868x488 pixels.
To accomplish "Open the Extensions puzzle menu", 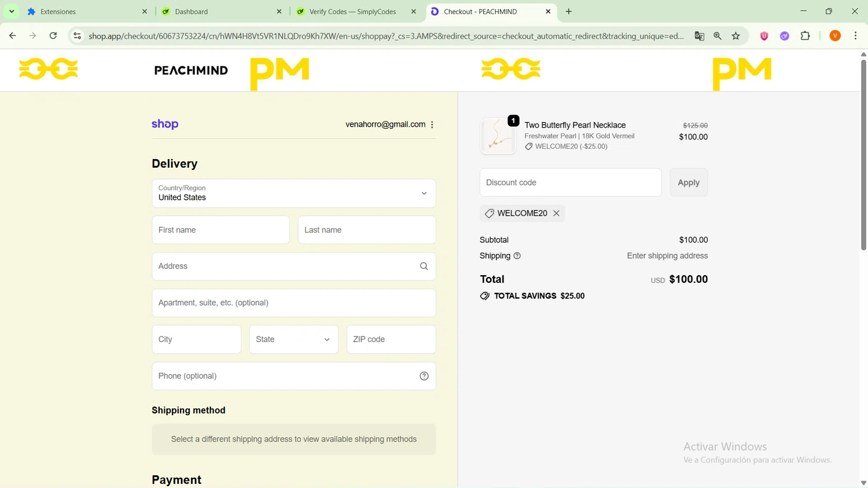I will [806, 36].
